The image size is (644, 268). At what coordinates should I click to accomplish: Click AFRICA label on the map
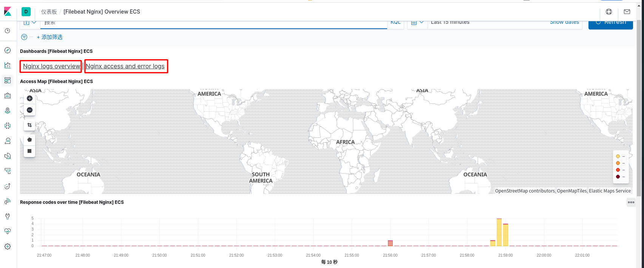345,142
